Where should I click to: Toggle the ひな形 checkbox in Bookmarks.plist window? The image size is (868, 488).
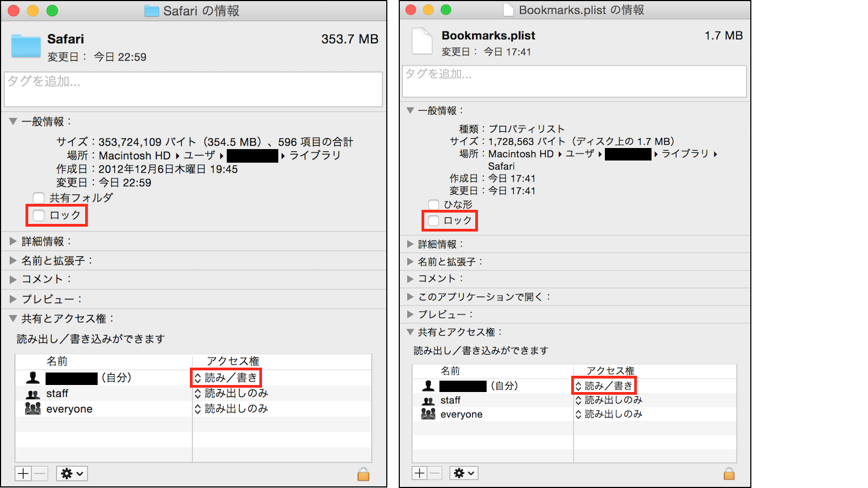(x=433, y=204)
